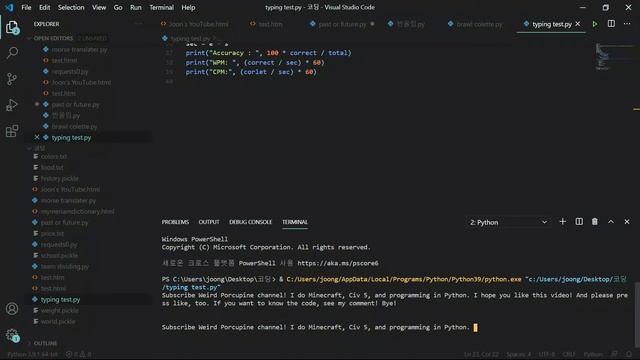Image resolution: width=640 pixels, height=360 pixels.
Task: Open food.txt in file tree
Action: tap(52, 167)
